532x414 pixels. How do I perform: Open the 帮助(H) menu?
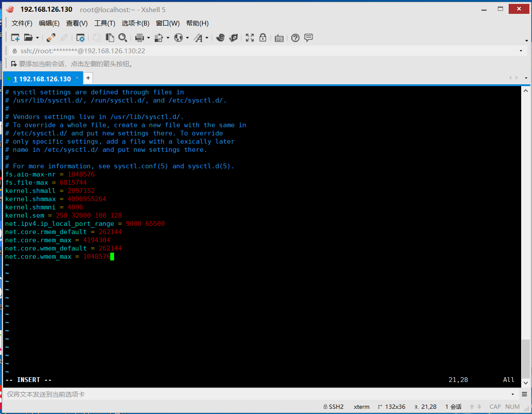(x=197, y=23)
